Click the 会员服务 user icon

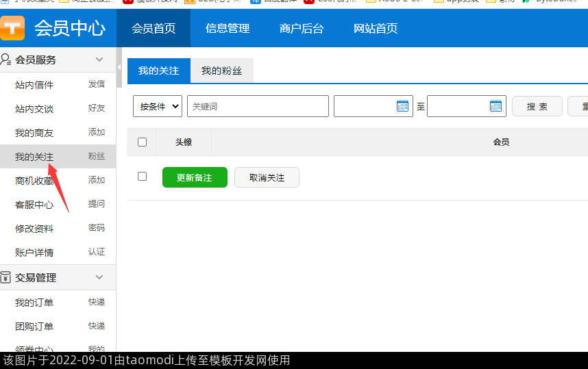(5, 60)
